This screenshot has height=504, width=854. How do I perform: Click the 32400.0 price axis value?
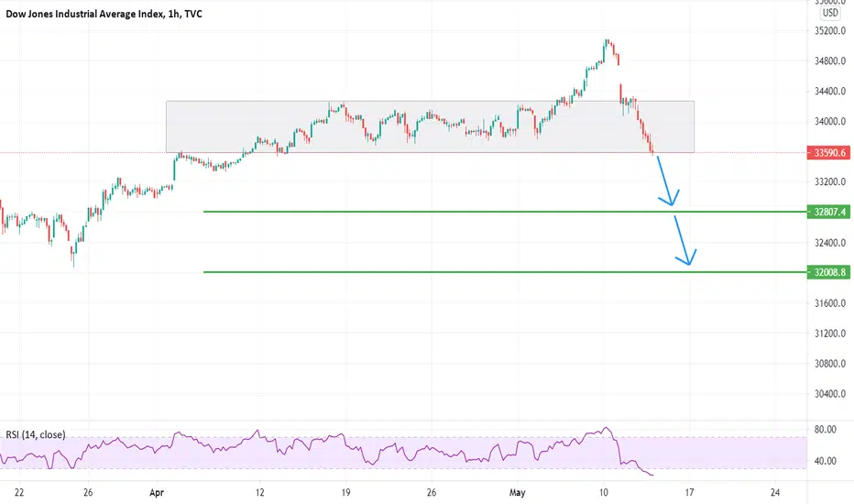tap(830, 243)
